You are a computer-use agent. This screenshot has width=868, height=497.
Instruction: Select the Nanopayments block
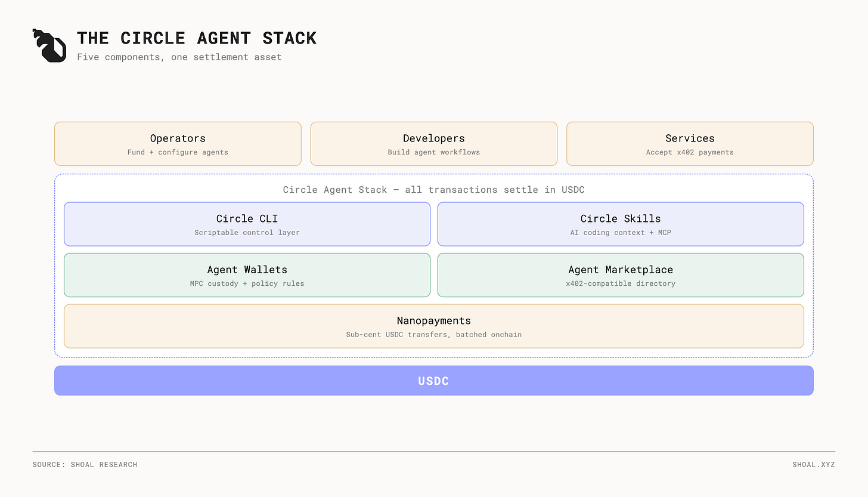point(434,326)
